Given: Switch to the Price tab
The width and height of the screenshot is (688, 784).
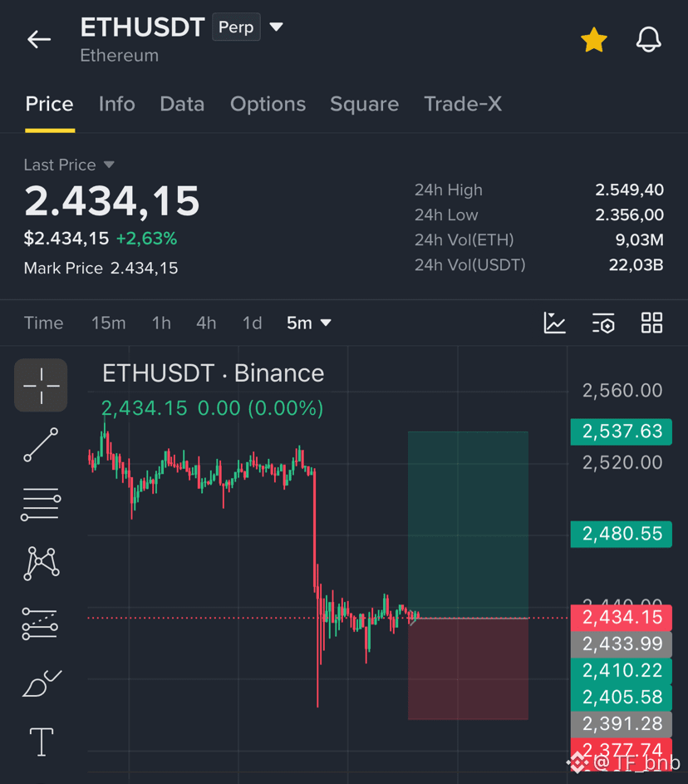Looking at the screenshot, I should click(50, 105).
